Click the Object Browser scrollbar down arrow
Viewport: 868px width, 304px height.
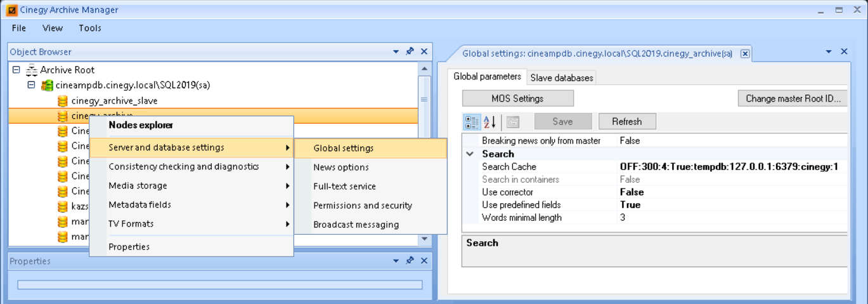424,239
